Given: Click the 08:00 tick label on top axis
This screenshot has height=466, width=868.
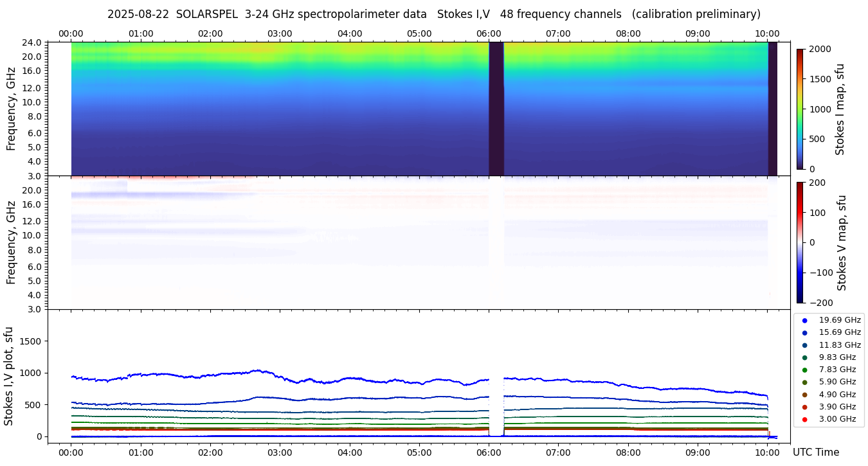Looking at the screenshot, I should coord(628,33).
